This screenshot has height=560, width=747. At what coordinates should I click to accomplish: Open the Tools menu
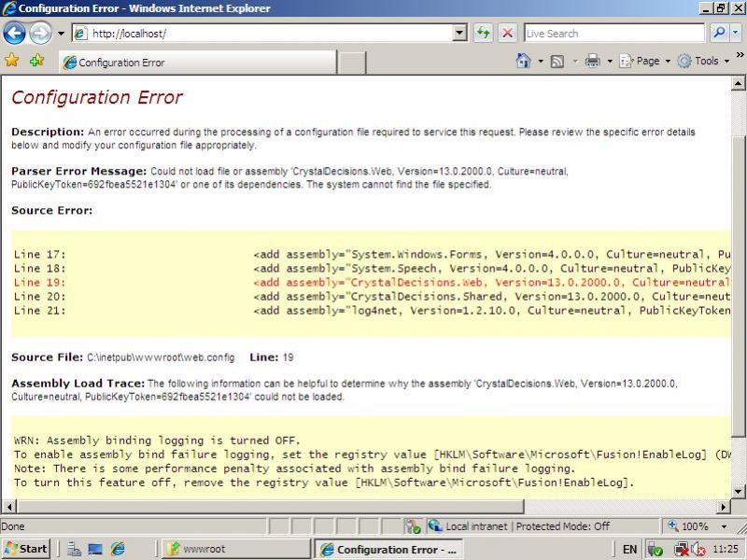click(704, 61)
